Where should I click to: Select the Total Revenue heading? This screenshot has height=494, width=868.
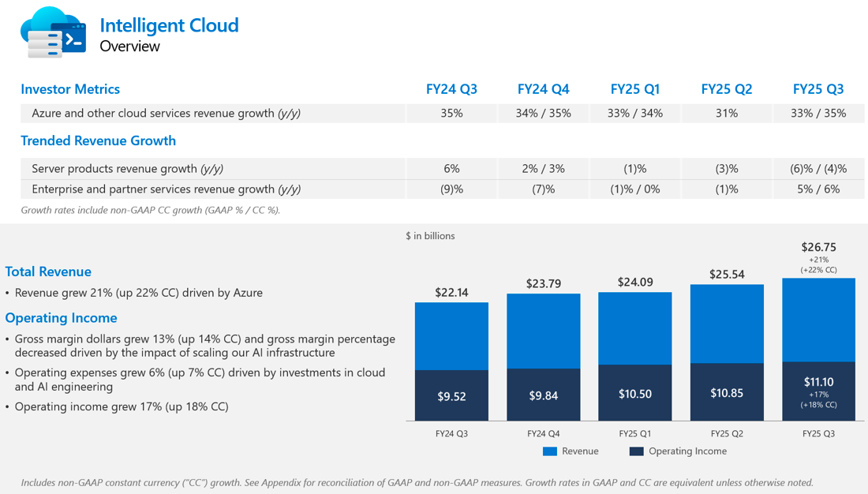pos(48,272)
